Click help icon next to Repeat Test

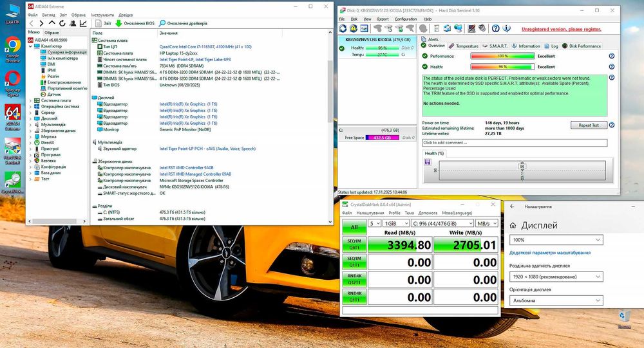click(612, 125)
